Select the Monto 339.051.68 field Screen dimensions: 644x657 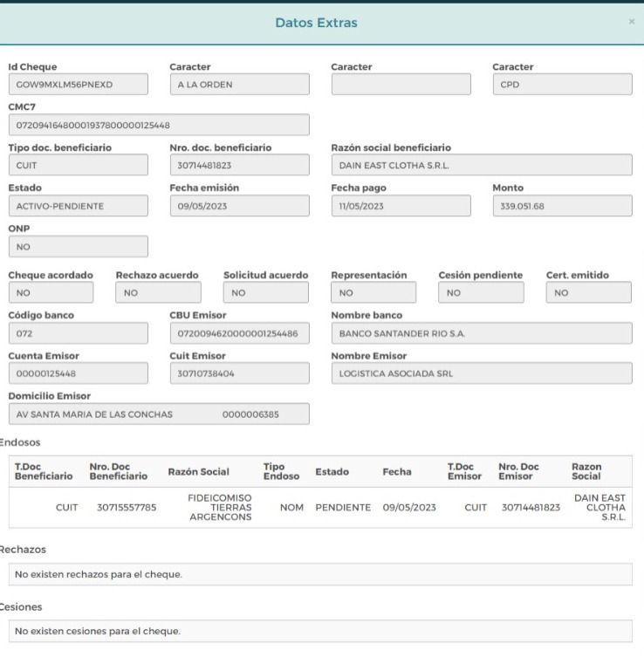coord(562,206)
